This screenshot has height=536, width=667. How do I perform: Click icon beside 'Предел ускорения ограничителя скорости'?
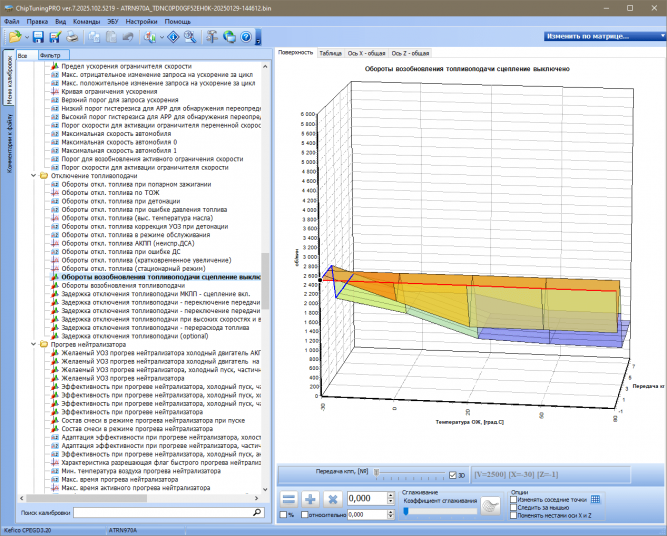pos(54,66)
